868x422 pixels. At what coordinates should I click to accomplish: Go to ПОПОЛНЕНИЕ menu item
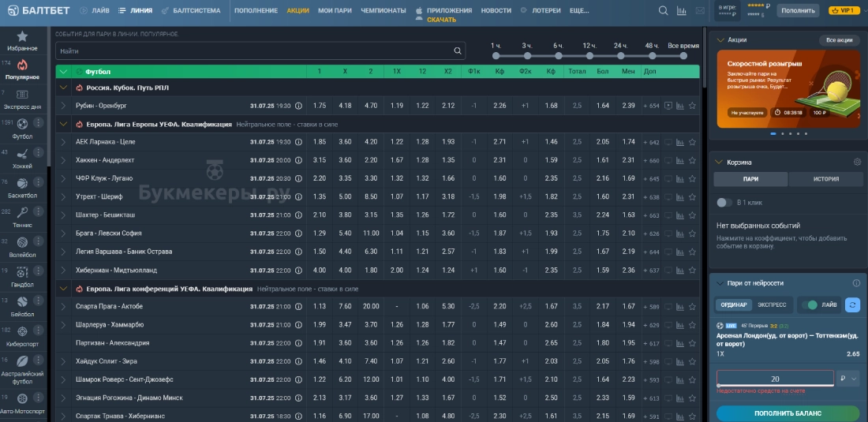tap(256, 10)
